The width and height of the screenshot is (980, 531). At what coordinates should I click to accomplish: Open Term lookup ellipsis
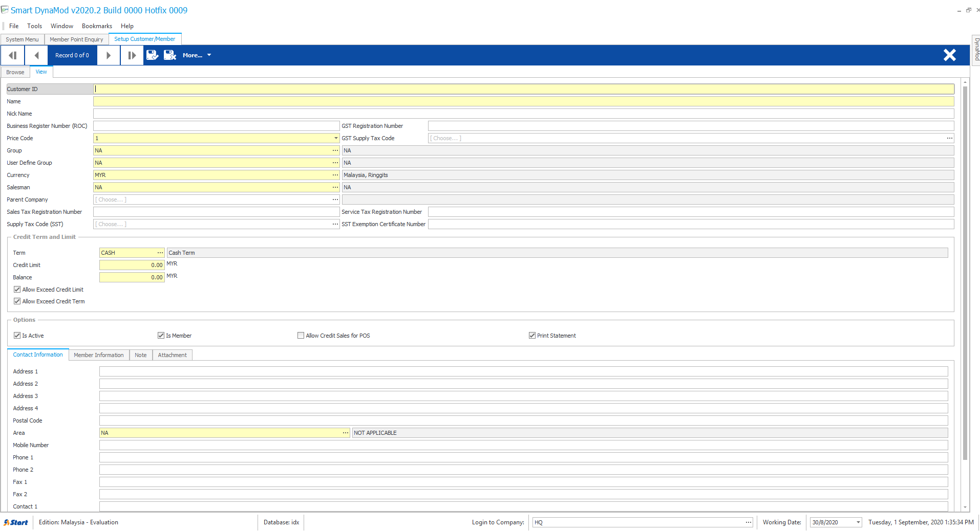(160, 253)
